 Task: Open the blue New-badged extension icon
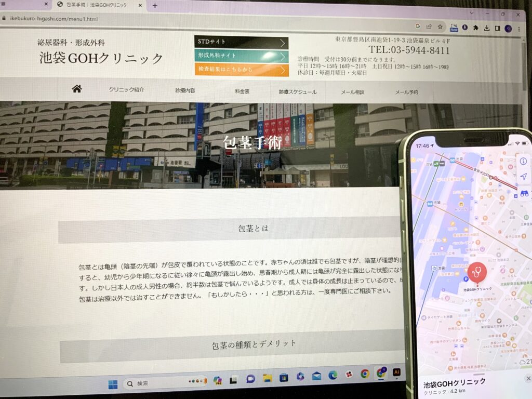click(454, 28)
